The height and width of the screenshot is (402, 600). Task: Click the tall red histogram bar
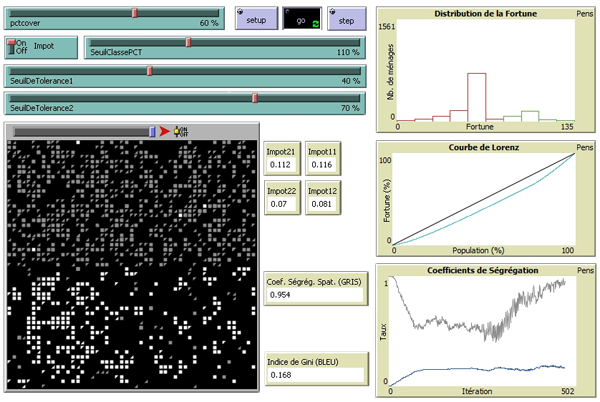[476, 97]
